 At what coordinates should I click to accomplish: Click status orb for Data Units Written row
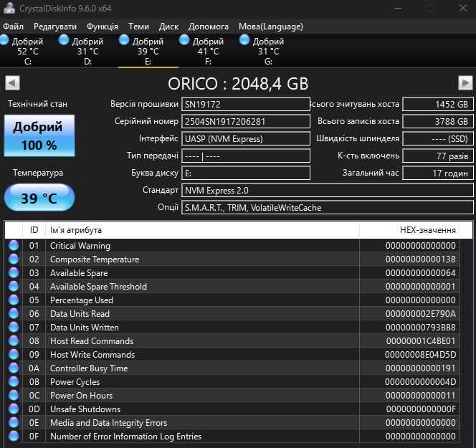click(14, 327)
